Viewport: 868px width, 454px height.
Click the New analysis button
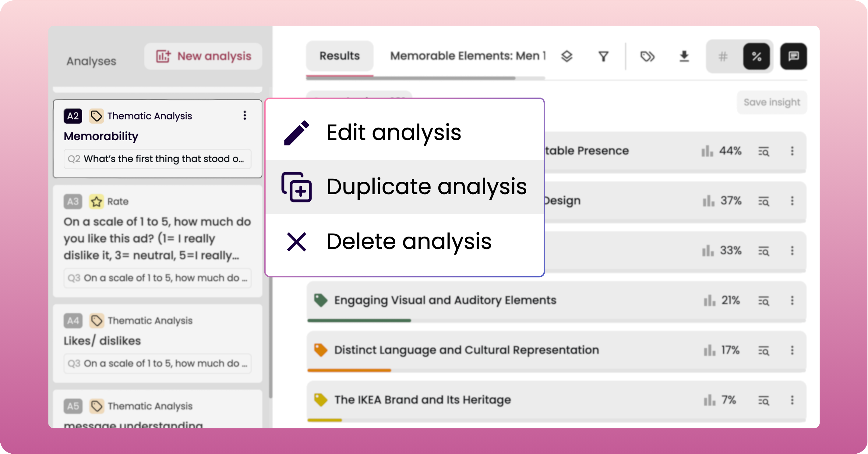point(203,56)
